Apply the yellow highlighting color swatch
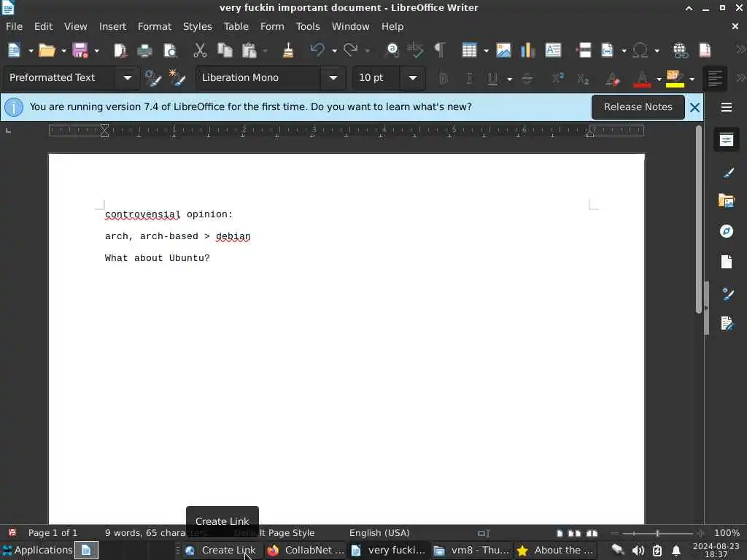The height and width of the screenshot is (560, 747). pyautogui.click(x=675, y=79)
